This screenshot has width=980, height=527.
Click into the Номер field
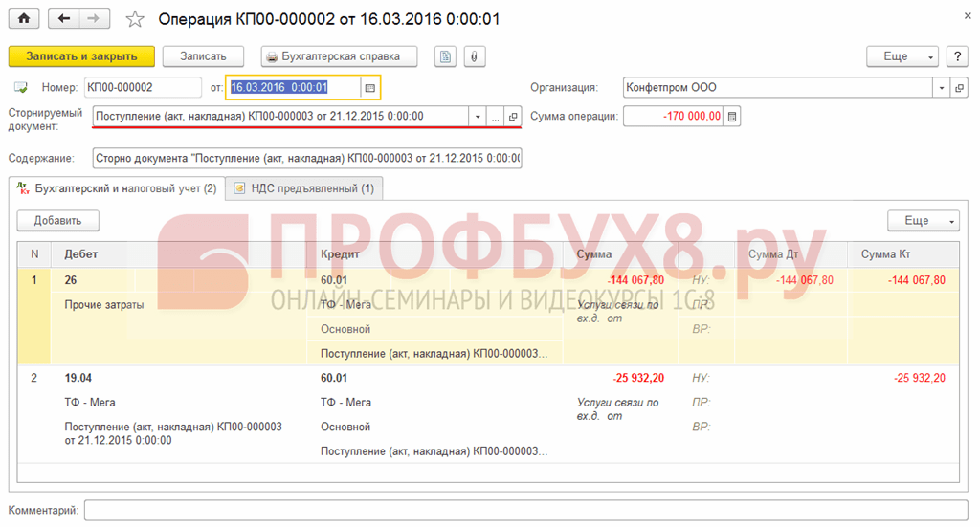(144, 87)
